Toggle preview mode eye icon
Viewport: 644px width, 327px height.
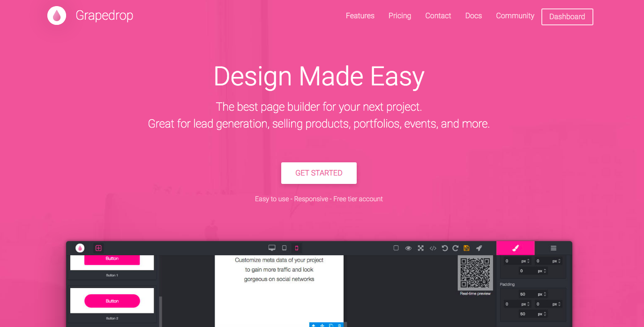point(408,248)
